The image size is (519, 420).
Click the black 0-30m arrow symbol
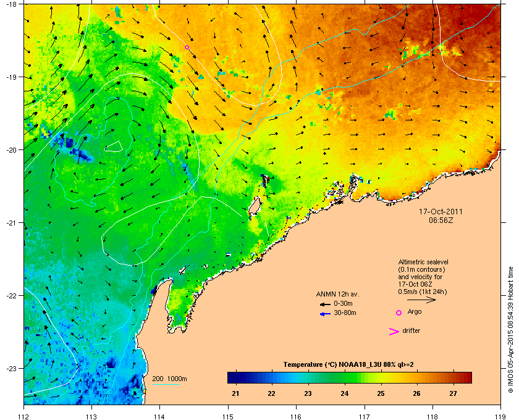click(326, 304)
